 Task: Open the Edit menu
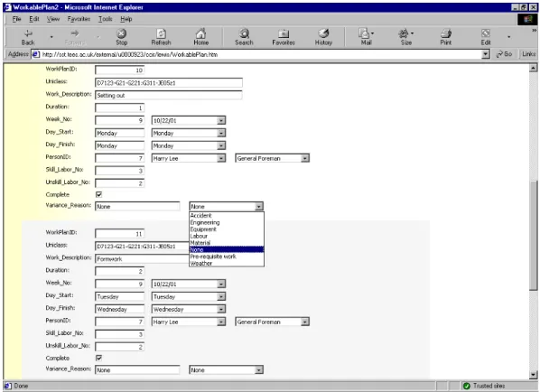[x=34, y=19]
